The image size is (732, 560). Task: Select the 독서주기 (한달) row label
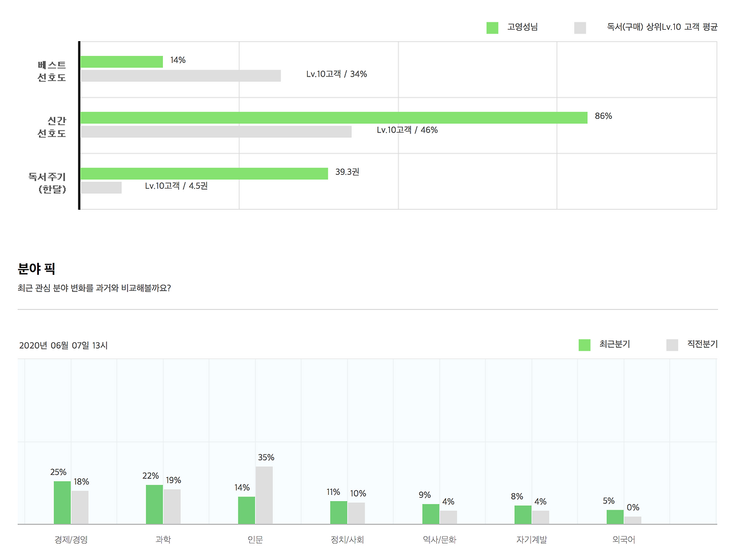tap(47, 183)
